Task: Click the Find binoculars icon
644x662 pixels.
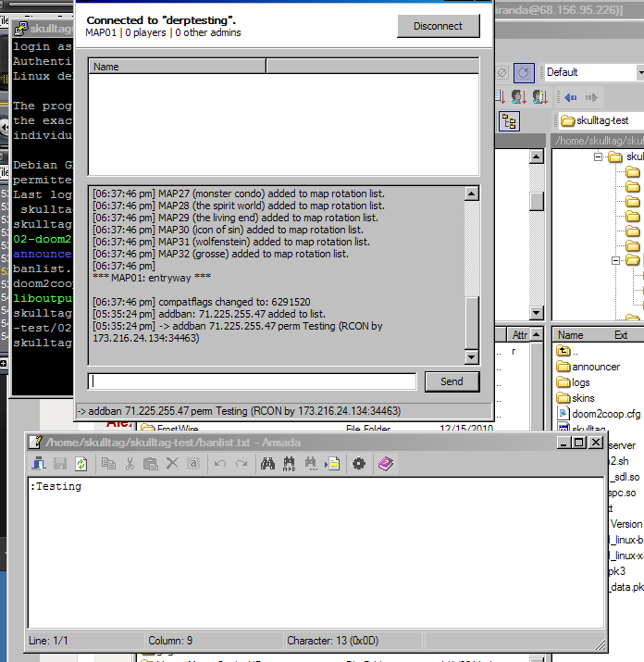Action: click(x=268, y=464)
